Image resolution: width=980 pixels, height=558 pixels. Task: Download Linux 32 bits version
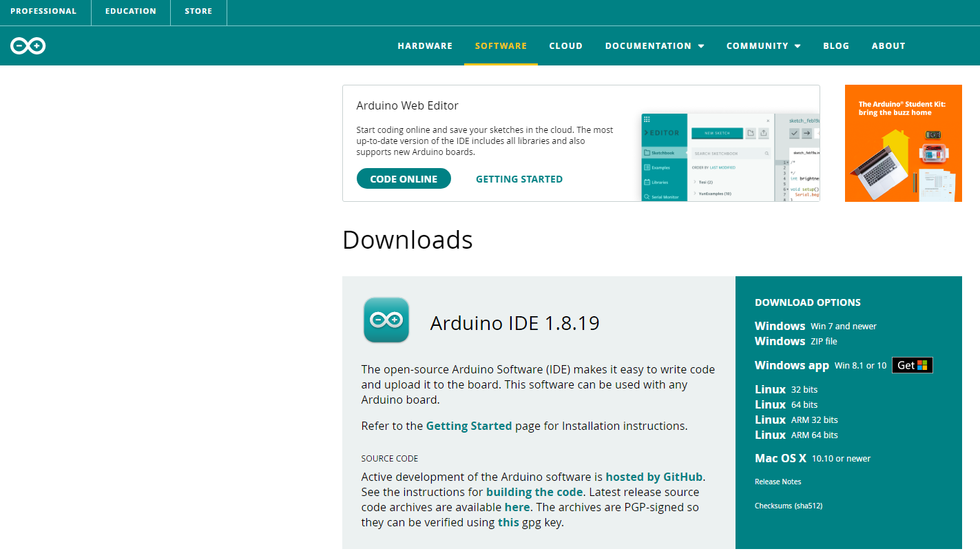coord(786,389)
